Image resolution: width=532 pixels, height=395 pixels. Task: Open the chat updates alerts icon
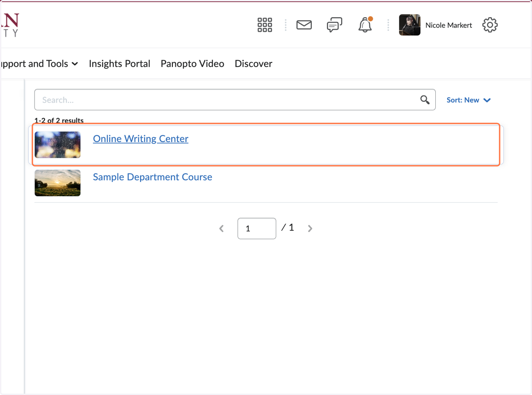point(334,25)
